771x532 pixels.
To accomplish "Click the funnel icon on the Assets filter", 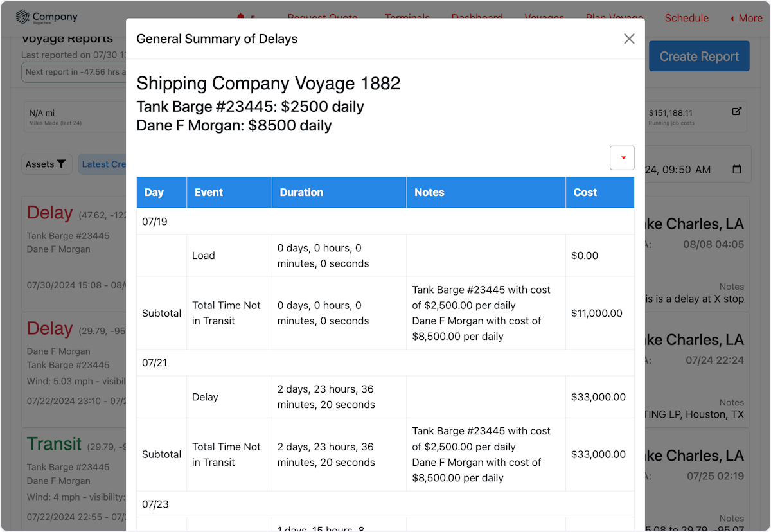I will click(x=62, y=164).
